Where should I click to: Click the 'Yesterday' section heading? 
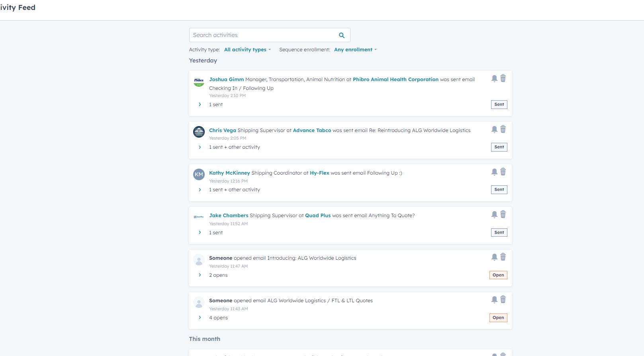pos(203,60)
